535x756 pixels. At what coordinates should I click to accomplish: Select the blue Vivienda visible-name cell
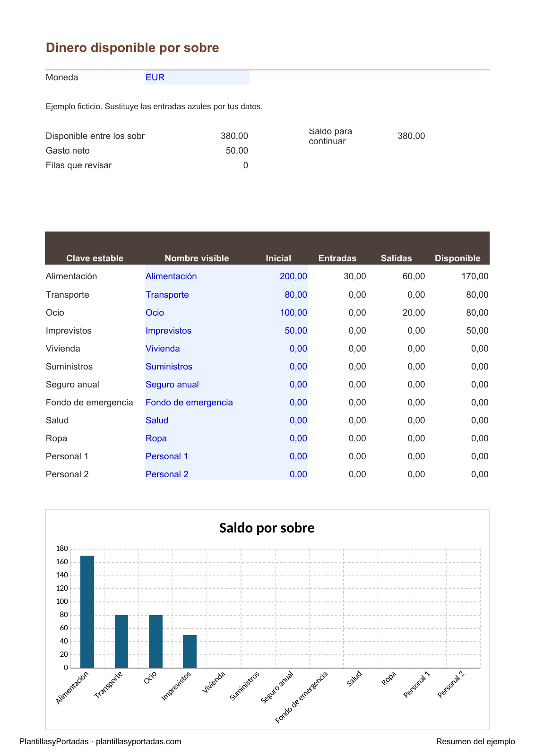coord(197,349)
